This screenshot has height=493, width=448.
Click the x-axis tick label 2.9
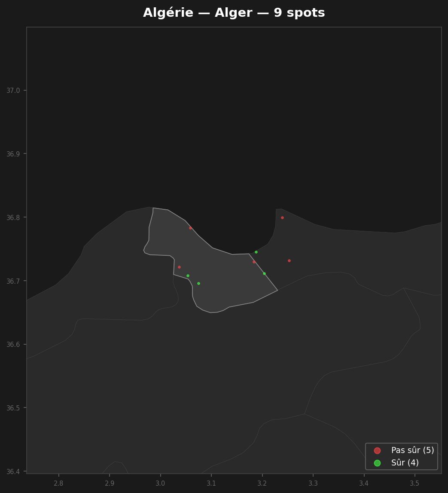click(110, 483)
